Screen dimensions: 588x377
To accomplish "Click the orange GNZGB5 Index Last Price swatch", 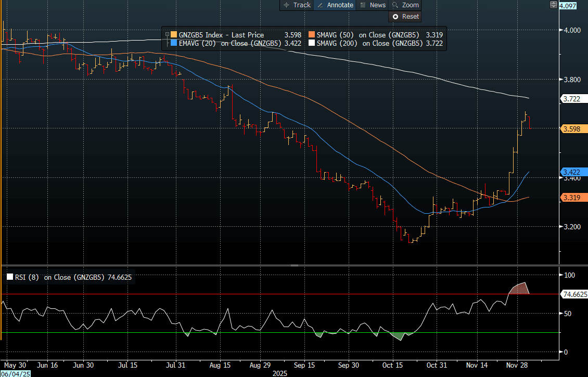I will tap(174, 35).
